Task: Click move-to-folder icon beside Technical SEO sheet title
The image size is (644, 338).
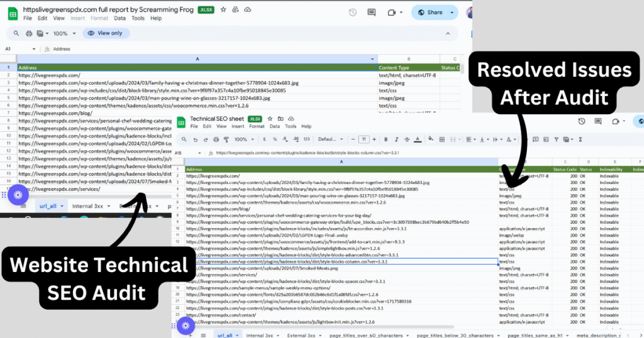Action: 280,119
